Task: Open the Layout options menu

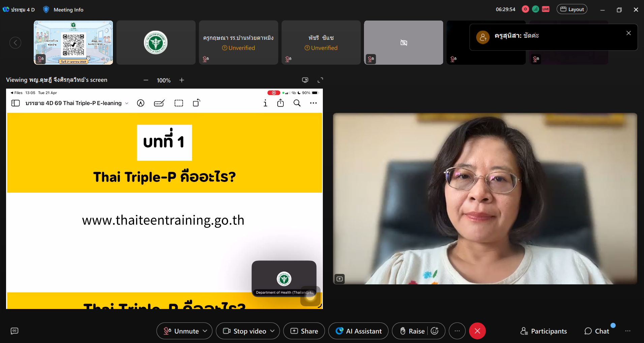Action: pos(572,9)
